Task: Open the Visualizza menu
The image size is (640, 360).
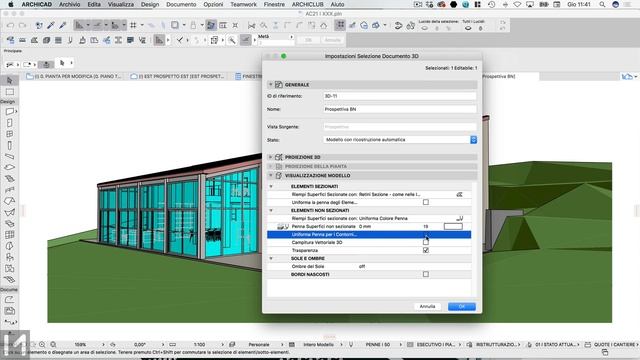Action: coord(120,4)
